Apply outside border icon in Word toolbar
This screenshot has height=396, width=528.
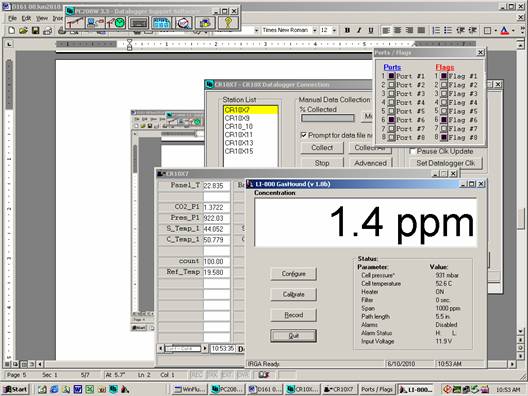[x=487, y=31]
